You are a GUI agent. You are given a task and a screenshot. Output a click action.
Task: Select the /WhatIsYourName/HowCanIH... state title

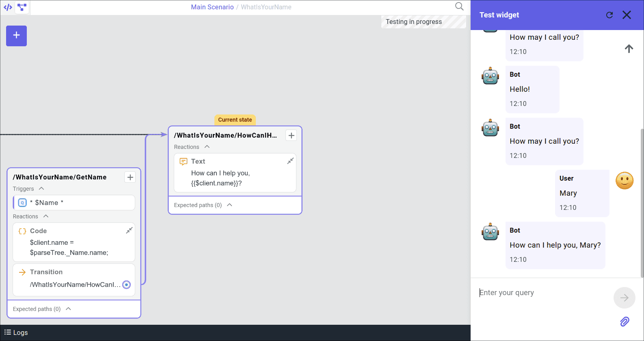225,135
